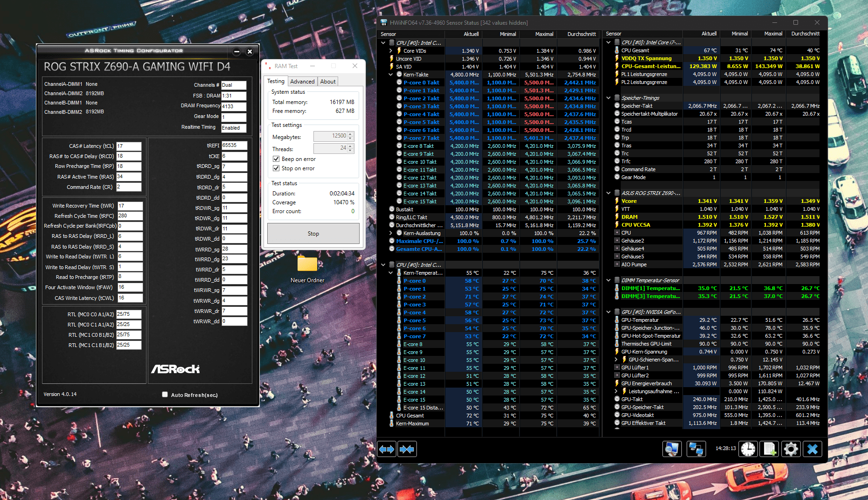Click the HWiNFO64 title bar app icon

pos(384,22)
